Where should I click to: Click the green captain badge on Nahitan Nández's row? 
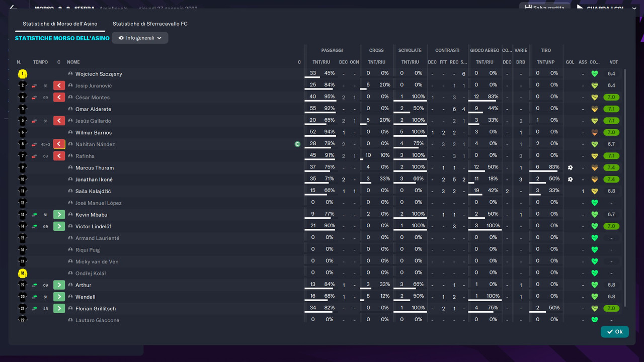coord(297,144)
